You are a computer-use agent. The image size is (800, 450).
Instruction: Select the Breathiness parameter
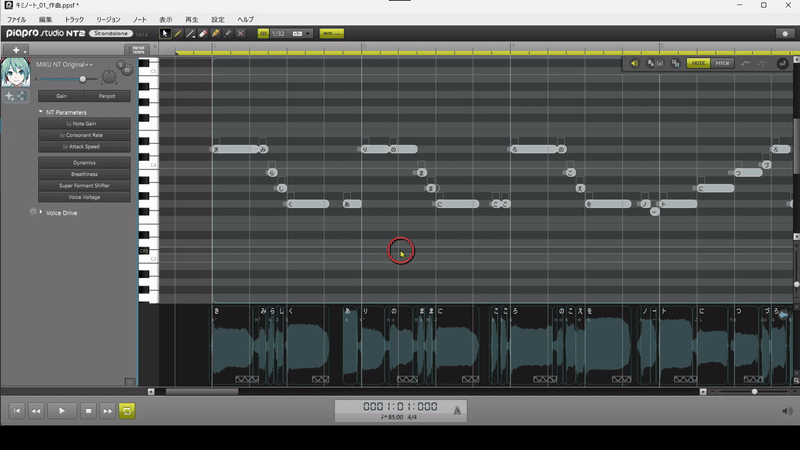pyautogui.click(x=84, y=174)
